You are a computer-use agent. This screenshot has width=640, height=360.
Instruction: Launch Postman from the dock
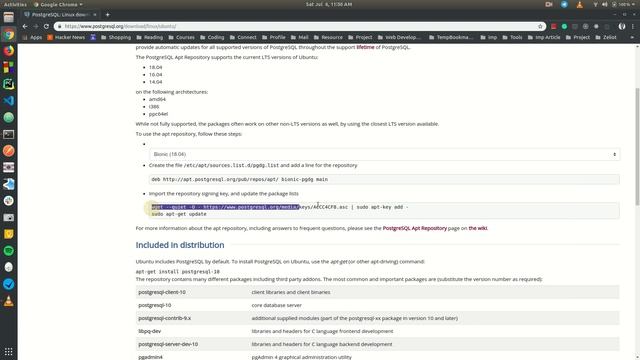(9, 151)
